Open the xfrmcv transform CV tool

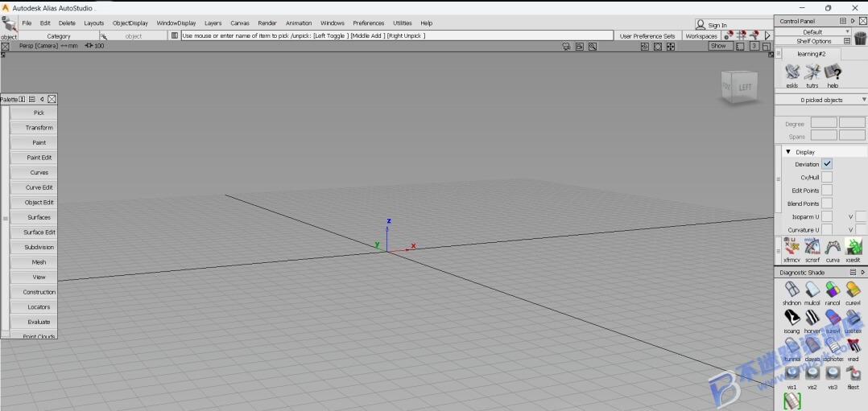(792, 246)
